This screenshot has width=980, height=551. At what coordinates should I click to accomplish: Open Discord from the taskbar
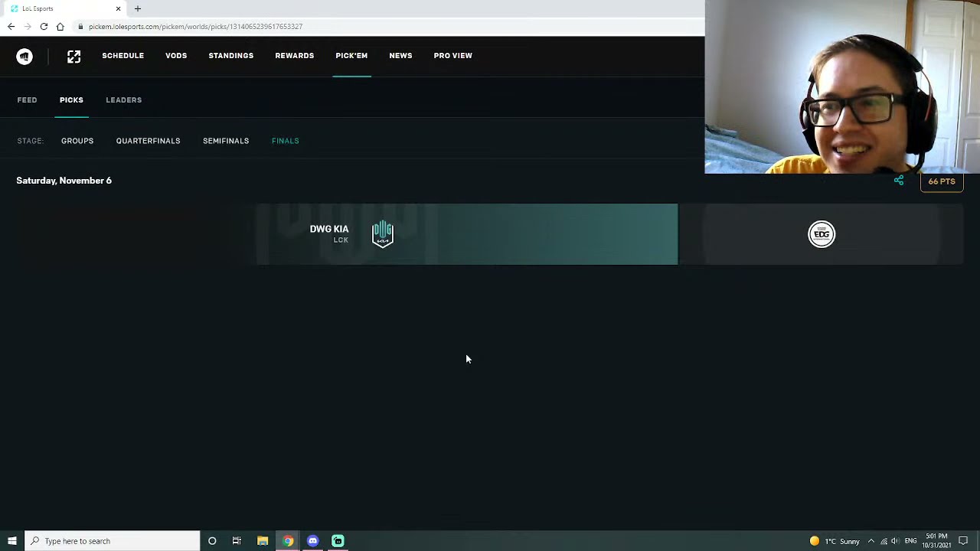pos(312,541)
